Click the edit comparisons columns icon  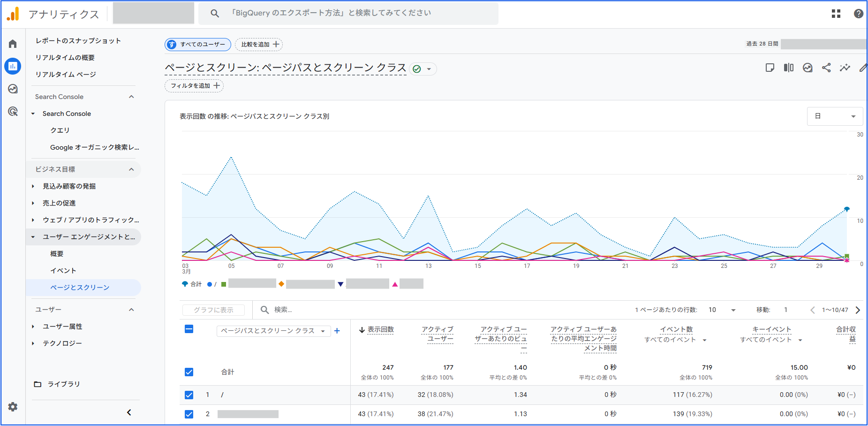point(789,68)
